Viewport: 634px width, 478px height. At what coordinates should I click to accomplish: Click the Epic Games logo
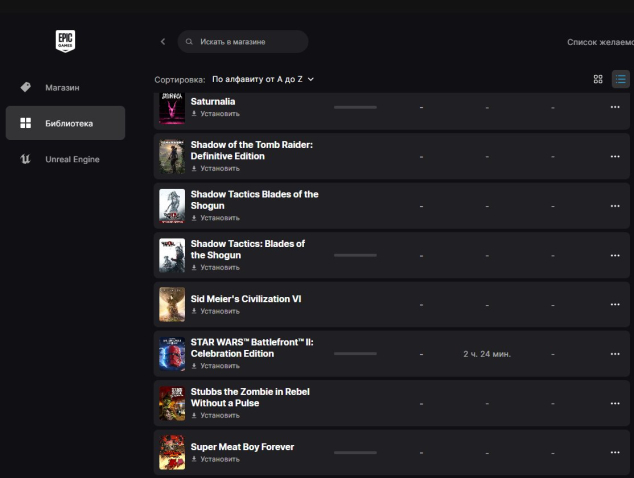tap(64, 41)
